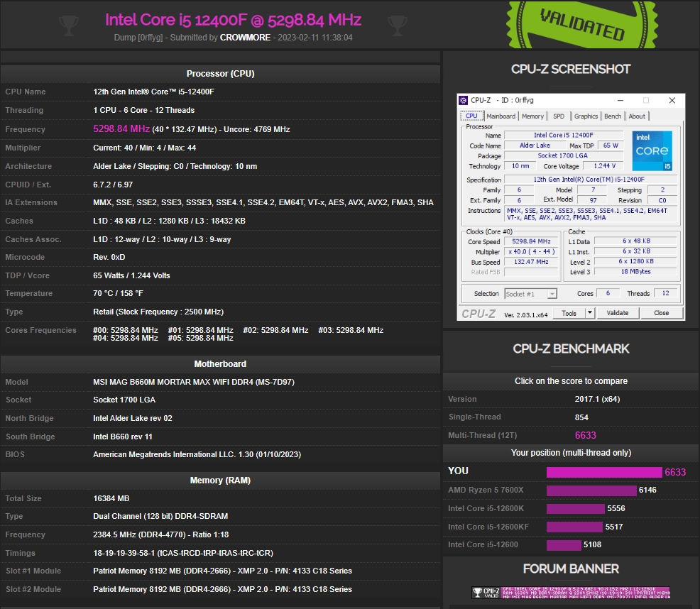The height and width of the screenshot is (609, 700).
Task: Click the Bus Speed field 132.47 MHz in CPU-Z
Action: (x=531, y=262)
